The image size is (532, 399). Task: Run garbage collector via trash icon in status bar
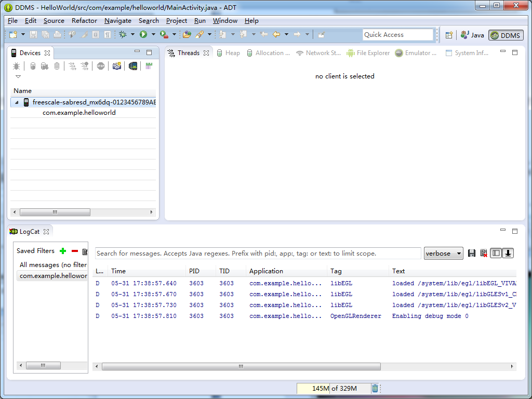[x=375, y=389]
